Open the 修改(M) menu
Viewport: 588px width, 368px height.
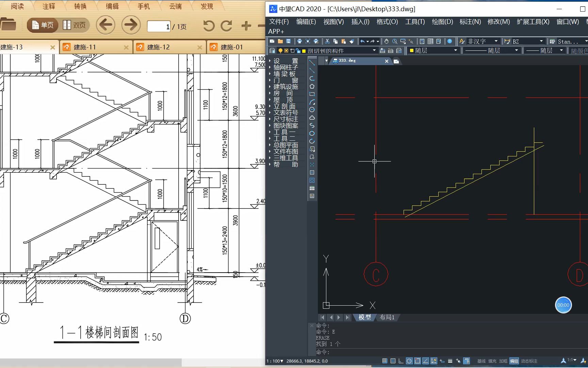pos(499,22)
